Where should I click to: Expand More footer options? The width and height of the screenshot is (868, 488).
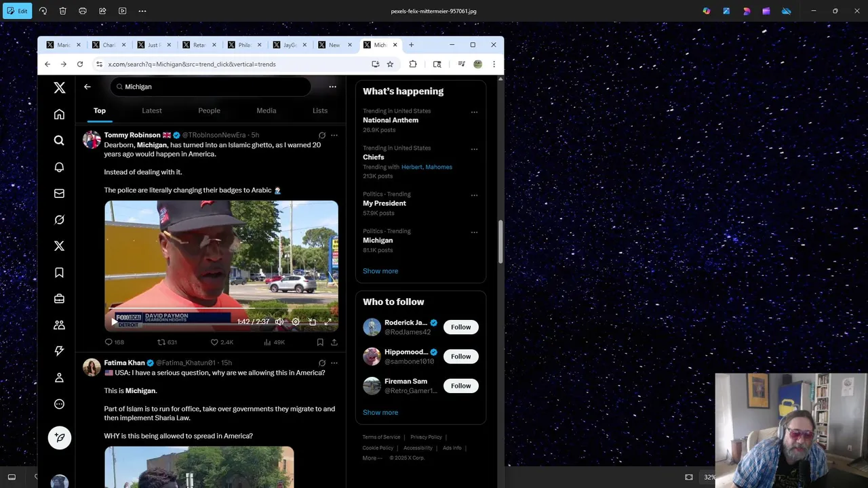click(372, 458)
